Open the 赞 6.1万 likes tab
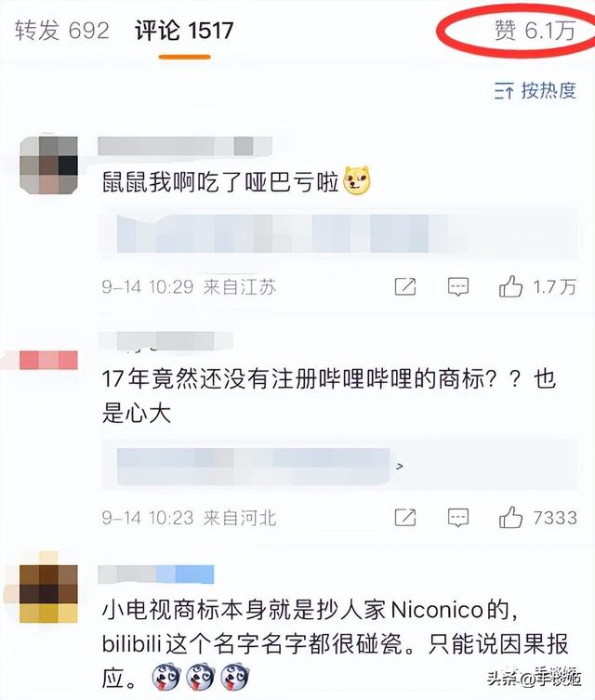This screenshot has width=595, height=700. [x=535, y=31]
